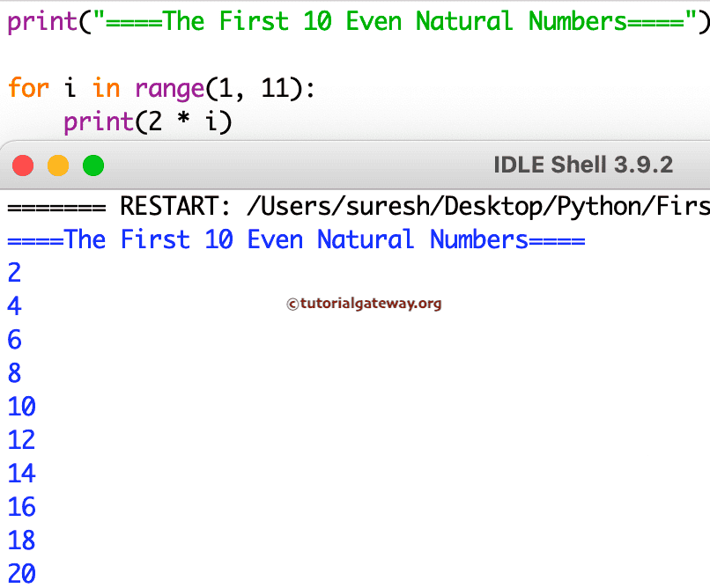Click the yellow minimize traffic light button
710x588 pixels.
57,165
